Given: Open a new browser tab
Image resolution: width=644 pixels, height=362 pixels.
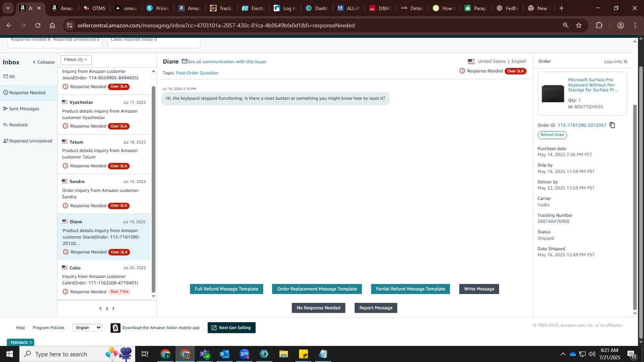Looking at the screenshot, I should (x=561, y=8).
